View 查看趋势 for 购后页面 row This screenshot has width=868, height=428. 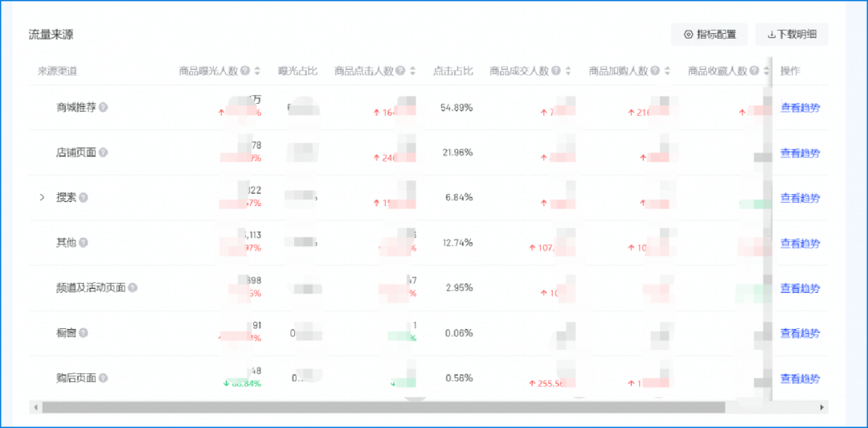tap(800, 379)
